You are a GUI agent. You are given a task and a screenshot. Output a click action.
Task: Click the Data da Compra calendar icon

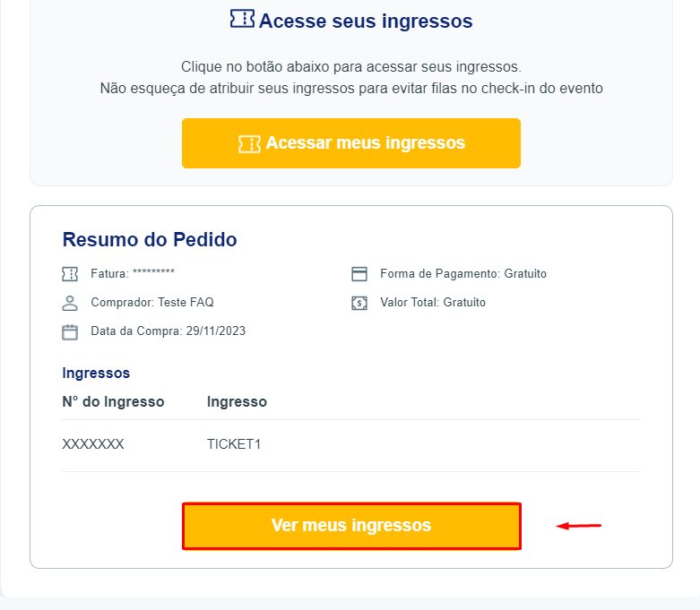pos(70,331)
